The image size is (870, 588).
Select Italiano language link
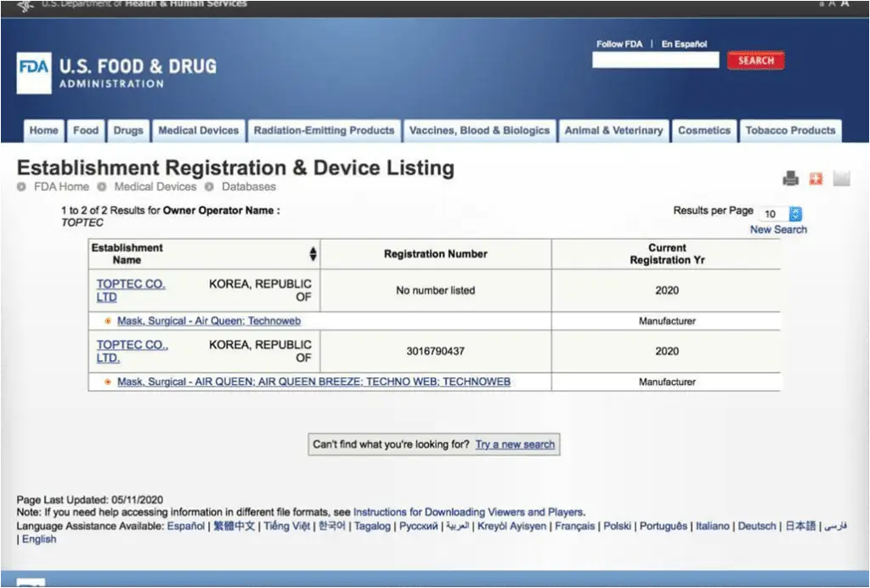coord(713,526)
